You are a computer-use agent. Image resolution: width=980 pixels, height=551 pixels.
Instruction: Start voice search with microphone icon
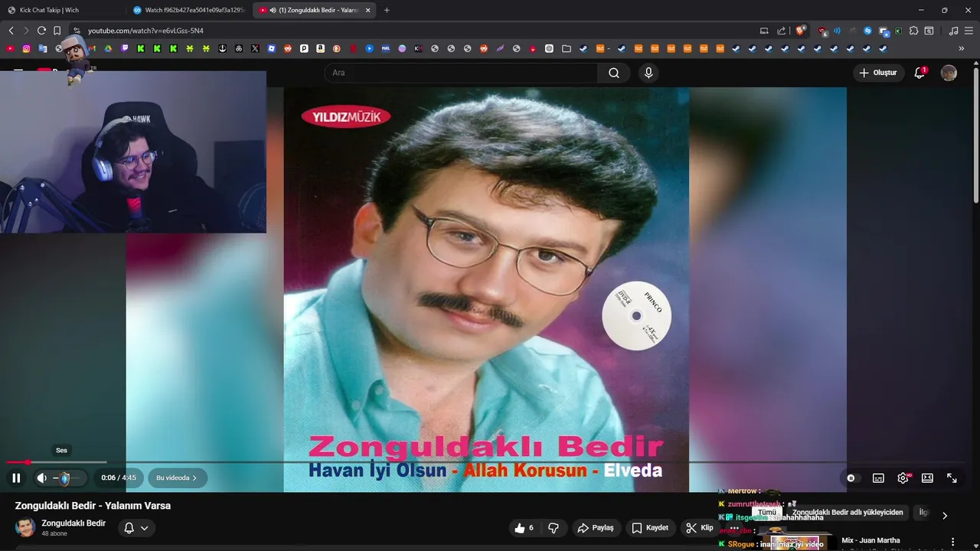click(648, 73)
